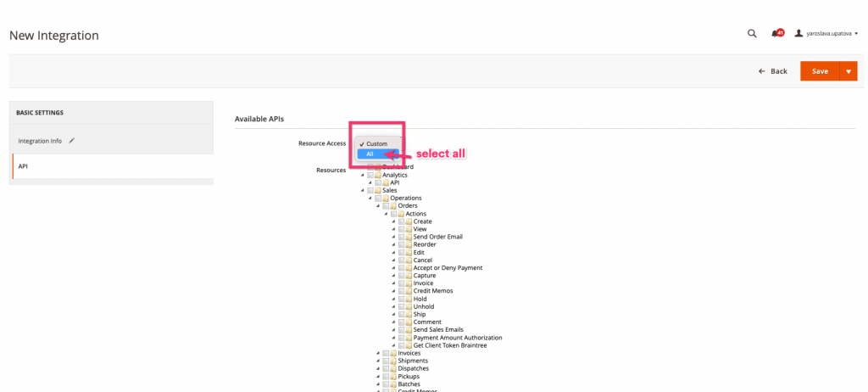This screenshot has height=392, width=868.
Task: Click the folder icon of the Analytics row
Action: 378,175
